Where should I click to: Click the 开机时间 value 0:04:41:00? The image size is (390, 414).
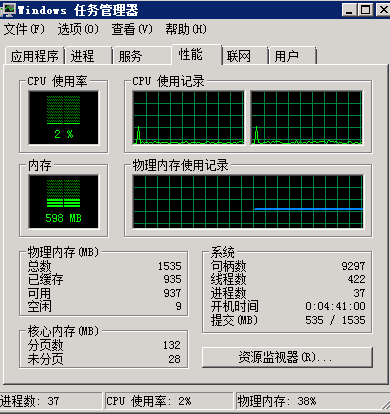[335, 306]
